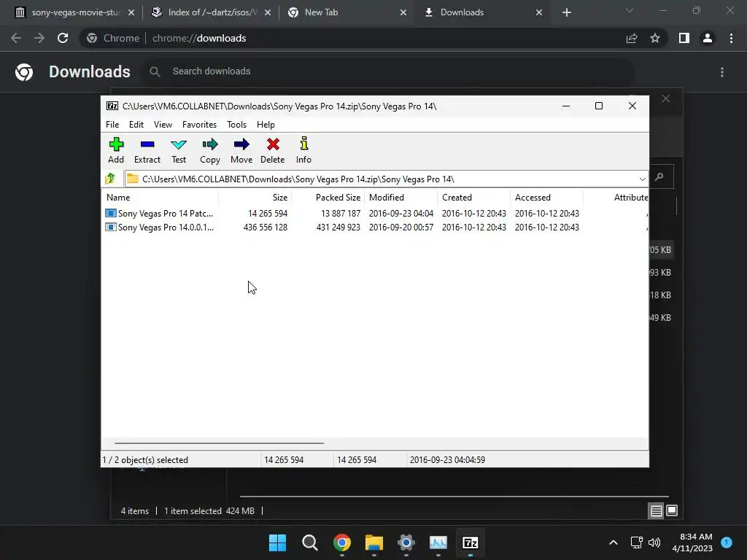747x560 pixels.
Task: Sort by Packed Size column header
Action: click(328, 197)
